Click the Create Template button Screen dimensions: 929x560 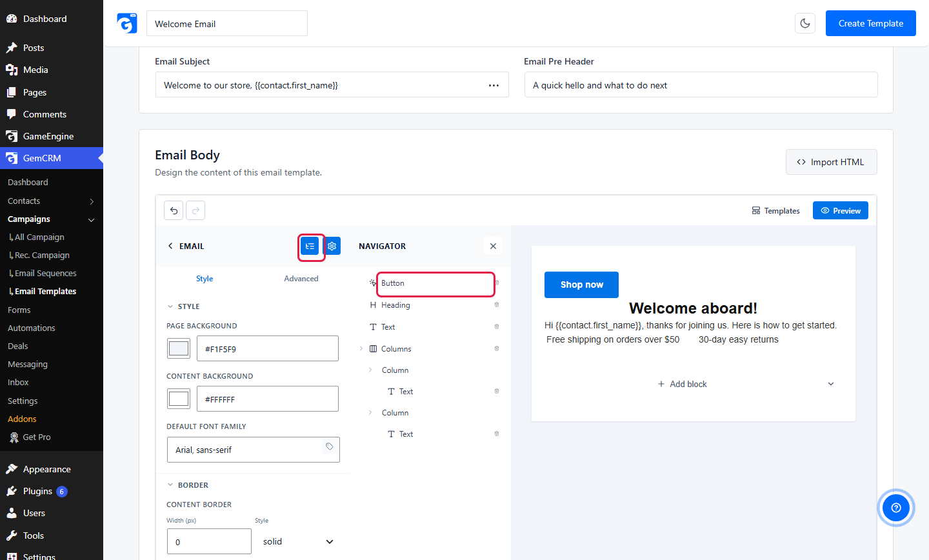click(871, 23)
